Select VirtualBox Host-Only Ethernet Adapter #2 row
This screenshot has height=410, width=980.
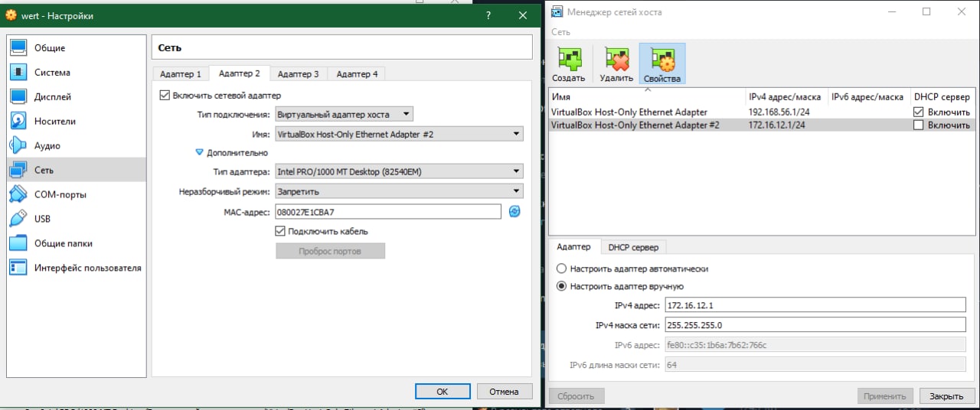click(762, 125)
